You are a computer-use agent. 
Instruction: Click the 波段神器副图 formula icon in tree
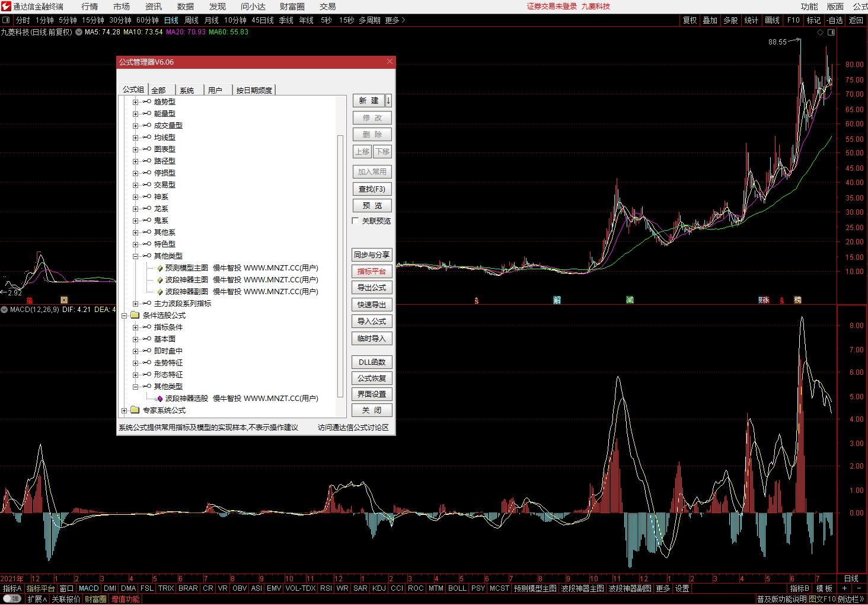click(160, 292)
